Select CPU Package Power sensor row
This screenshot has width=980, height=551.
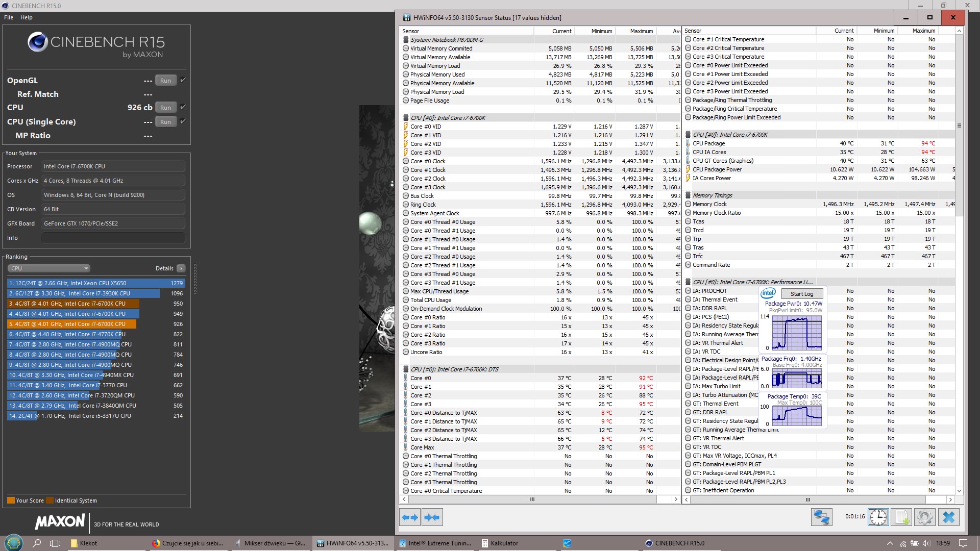click(819, 169)
